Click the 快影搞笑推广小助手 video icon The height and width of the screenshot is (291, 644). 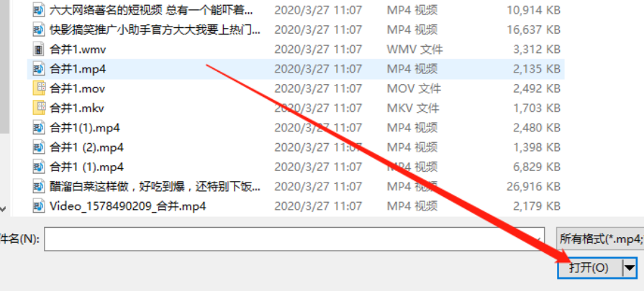(x=39, y=30)
